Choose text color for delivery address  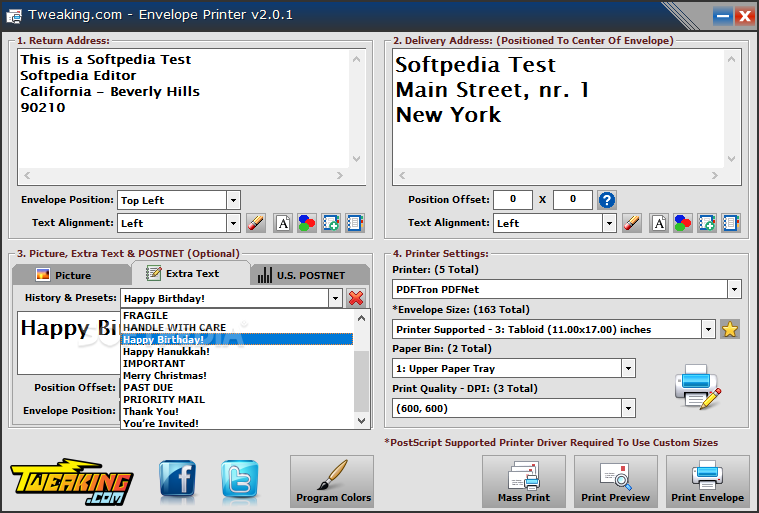point(683,223)
